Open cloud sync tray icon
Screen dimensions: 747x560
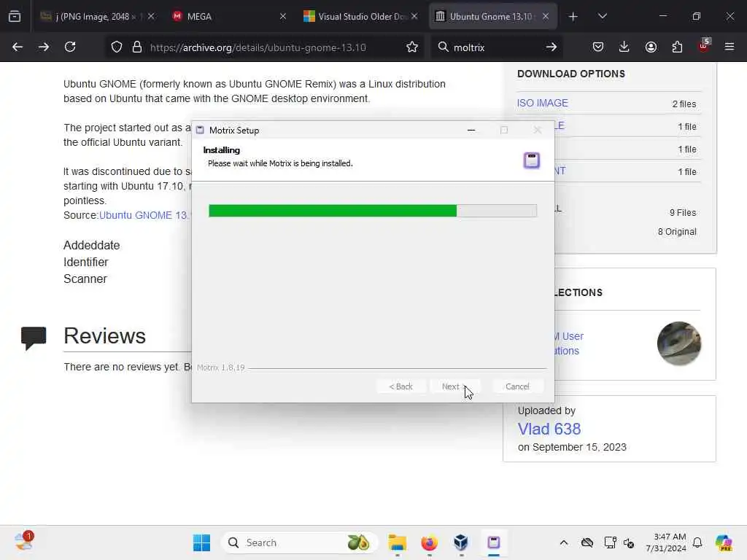coord(587,542)
